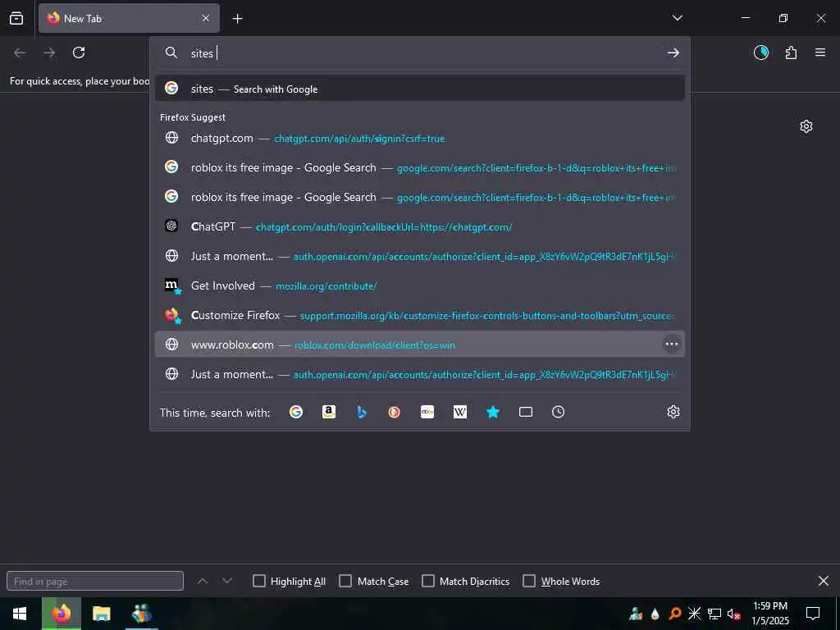Open the taskbar clock showing 1:59 PM
840x630 pixels.
(769, 614)
